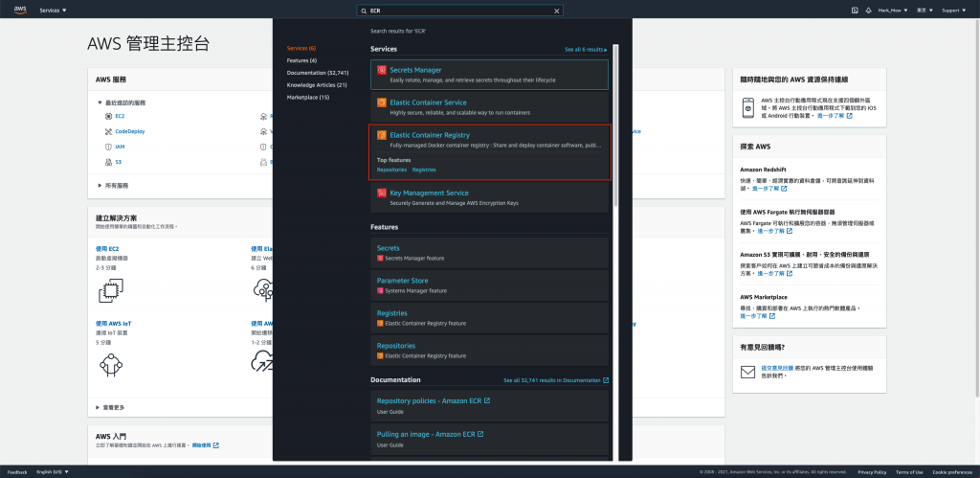
Task: Open the English (US) language dropdown
Action: tap(53, 471)
